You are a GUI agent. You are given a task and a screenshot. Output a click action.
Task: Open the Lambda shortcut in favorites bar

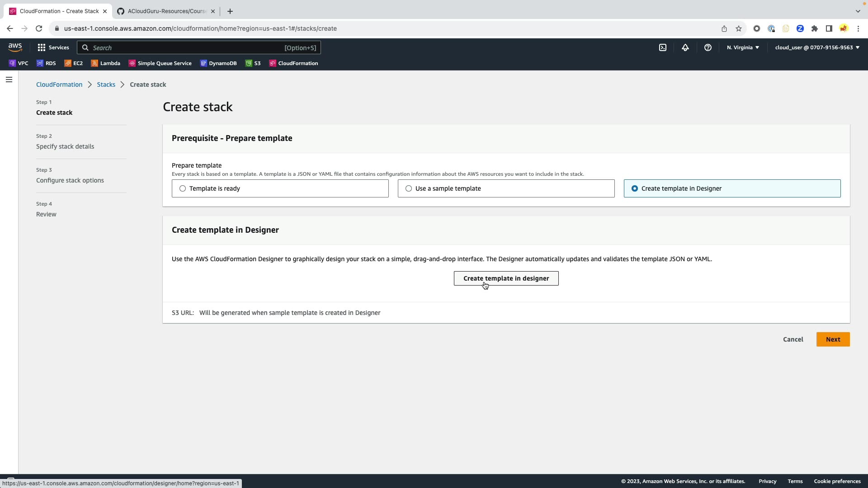click(105, 63)
